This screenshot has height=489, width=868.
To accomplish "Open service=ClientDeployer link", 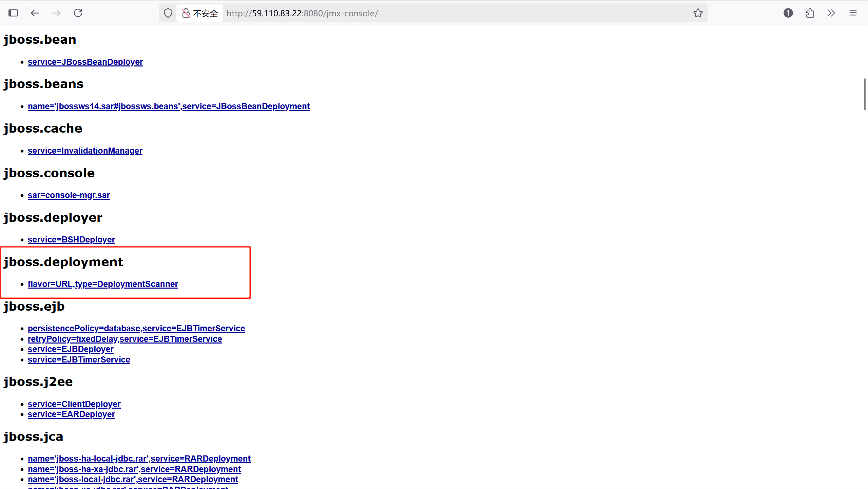I will (x=74, y=404).
